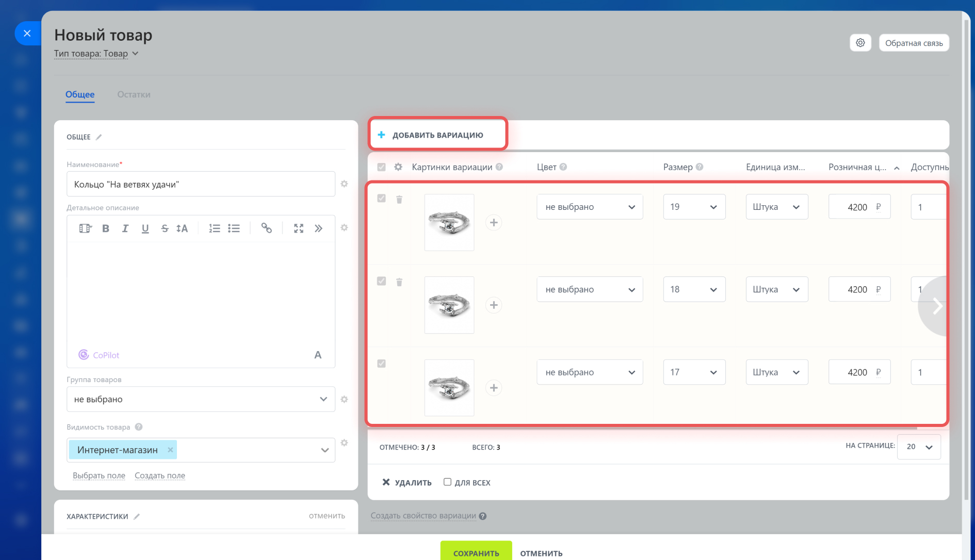Viewport: 975px width, 560px height.
Task: Expand the Тип товара: Товар selector
Action: coord(96,54)
